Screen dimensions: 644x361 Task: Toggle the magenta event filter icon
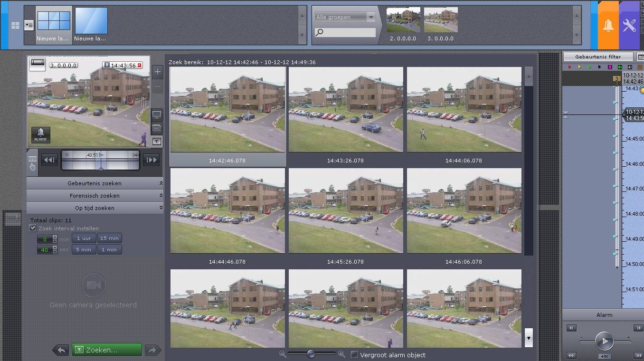(610, 67)
